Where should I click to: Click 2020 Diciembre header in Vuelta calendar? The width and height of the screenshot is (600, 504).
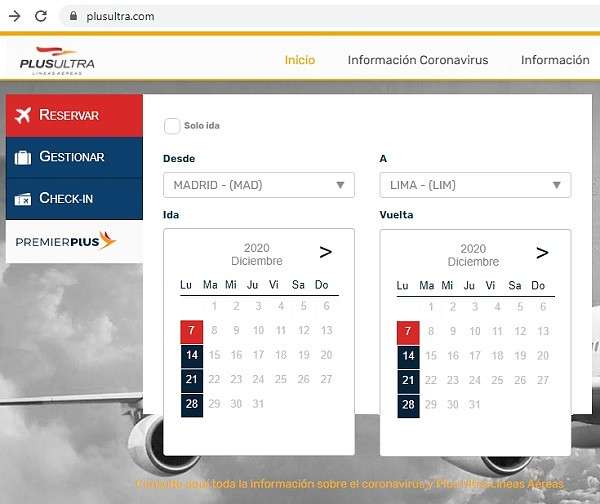(473, 255)
